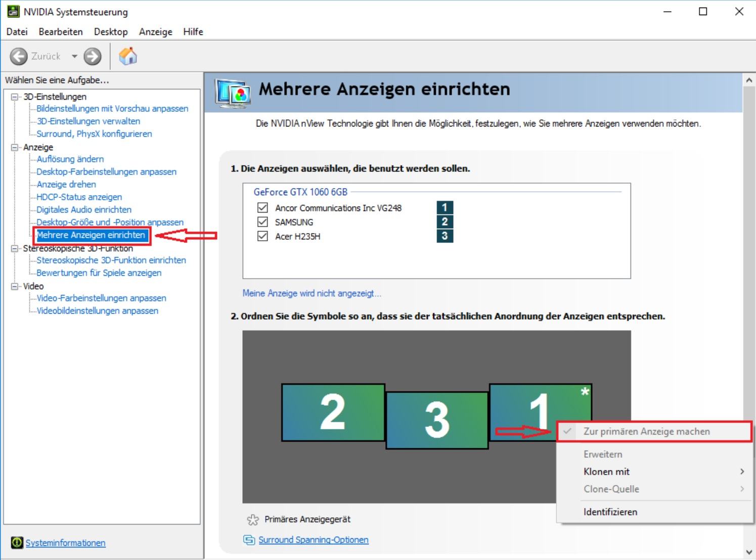
Task: Open Bildeinstellungen mit Vorschau anpassen
Action: 112,109
